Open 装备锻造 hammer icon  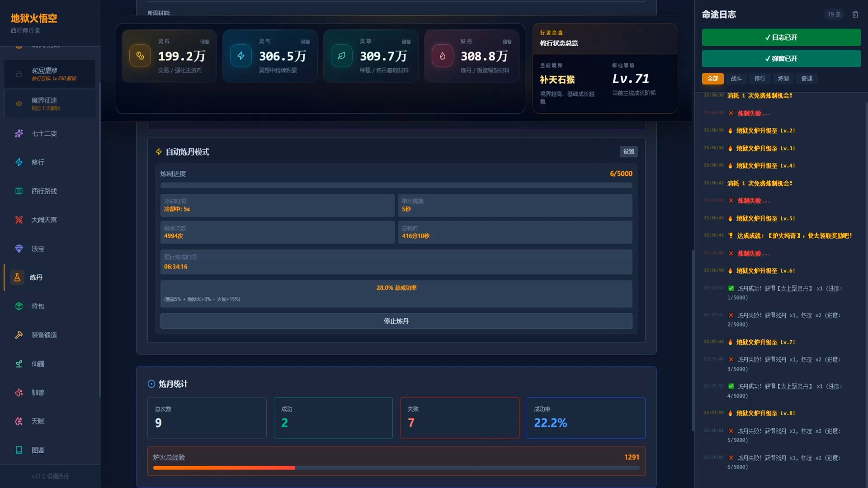19,335
